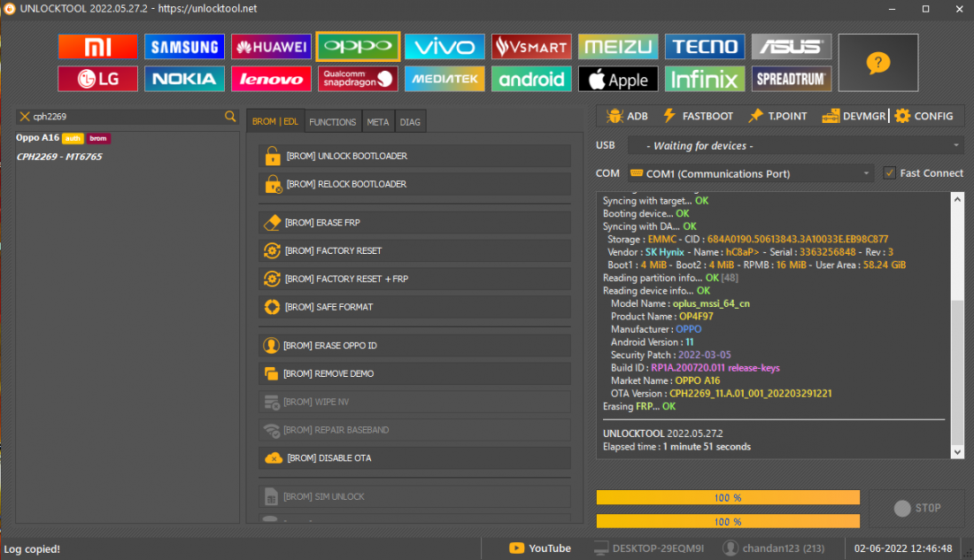Select the Infinix brand logo
Viewport: 974px width, 560px height.
click(705, 79)
